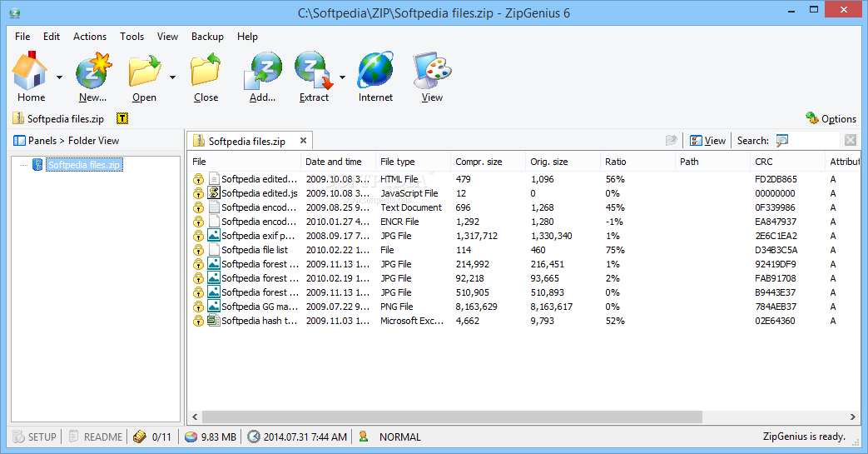Viewport: 868px width, 454px height.
Task: Click the Add... files toolbar icon
Action: pos(262,77)
